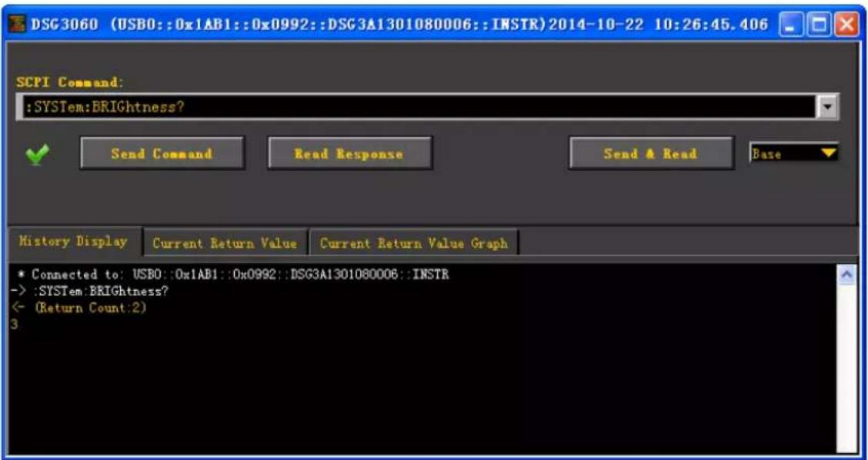
Task: Click the Send & Read button
Action: click(x=651, y=153)
